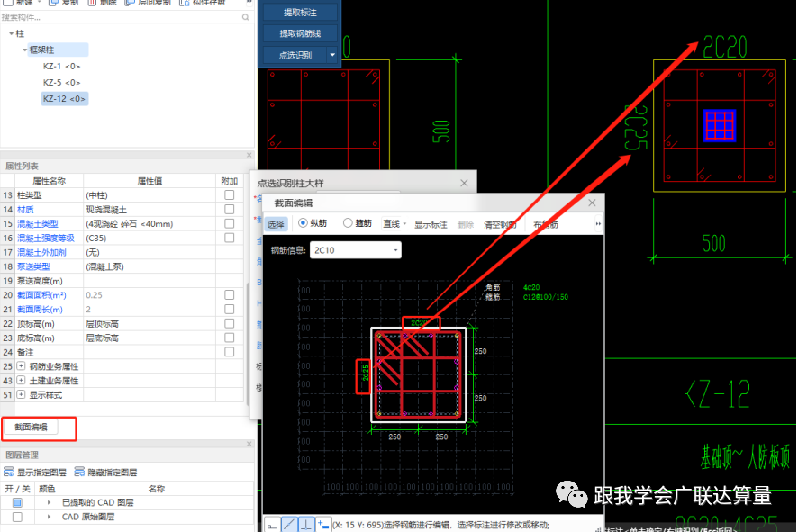Close the 点选识别柱大样 dialog
Image resolution: width=798 pixels, height=532 pixels.
[464, 183]
